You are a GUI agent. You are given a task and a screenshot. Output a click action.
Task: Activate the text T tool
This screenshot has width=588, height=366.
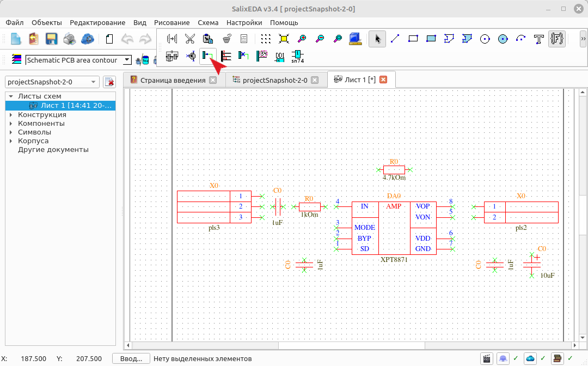[x=539, y=39]
